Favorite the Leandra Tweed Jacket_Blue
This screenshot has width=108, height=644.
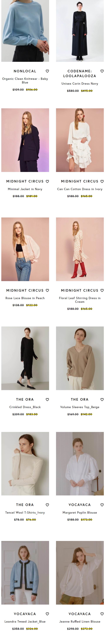(x=47, y=614)
